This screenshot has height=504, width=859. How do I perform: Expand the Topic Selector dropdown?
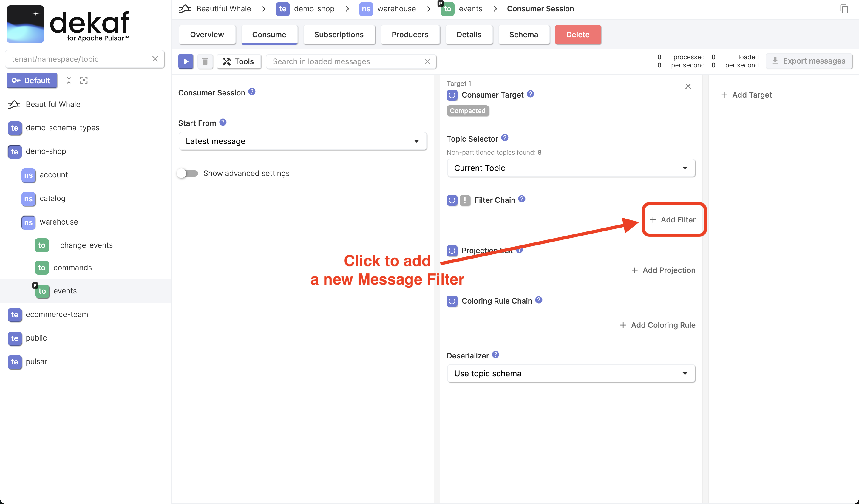[x=683, y=168]
